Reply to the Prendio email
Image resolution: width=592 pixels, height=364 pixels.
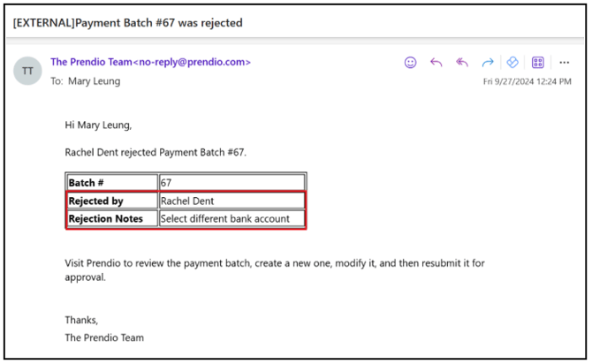point(436,63)
